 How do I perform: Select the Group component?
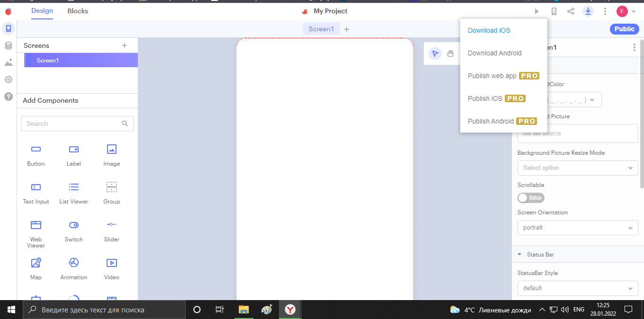pos(112,193)
